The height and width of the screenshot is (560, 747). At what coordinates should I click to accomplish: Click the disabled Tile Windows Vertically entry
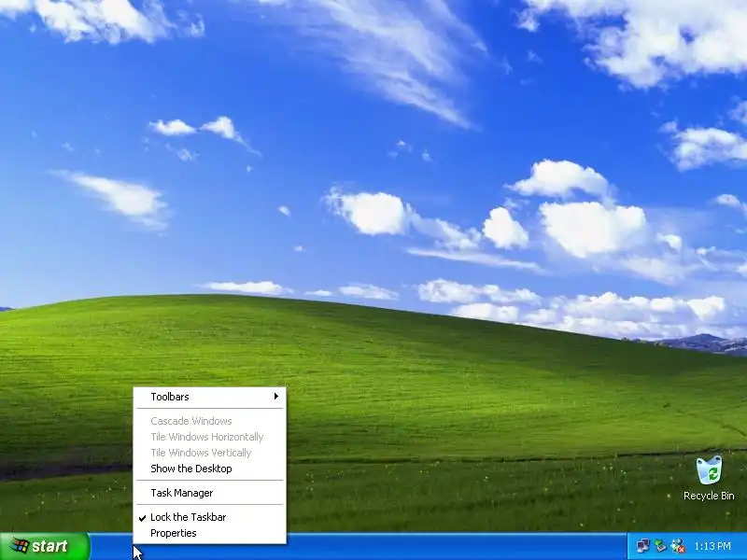tap(209, 453)
